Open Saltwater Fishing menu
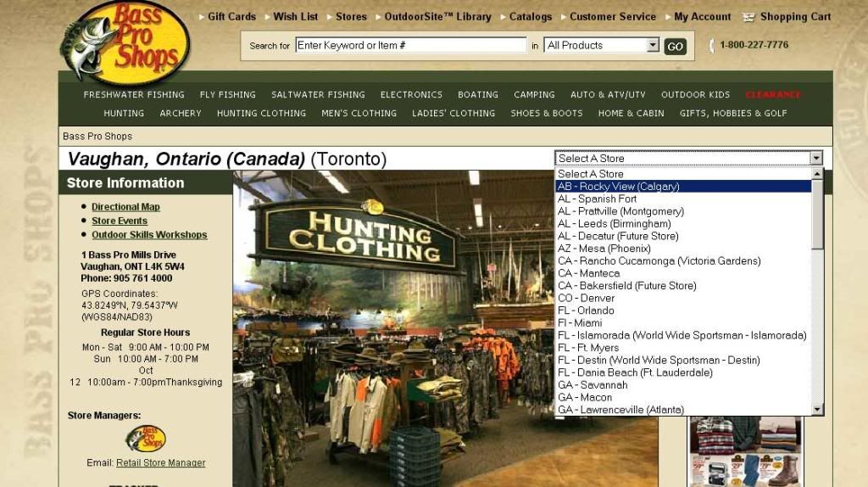 319,95
